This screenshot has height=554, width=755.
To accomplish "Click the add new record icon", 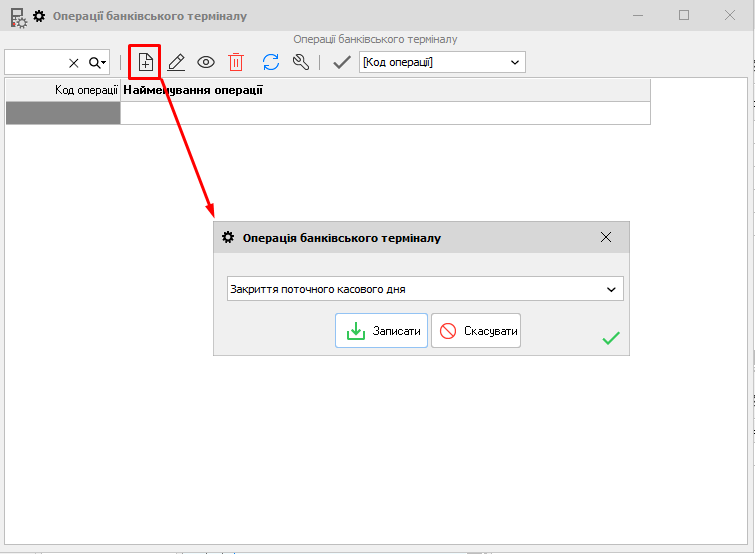I will (145, 62).
